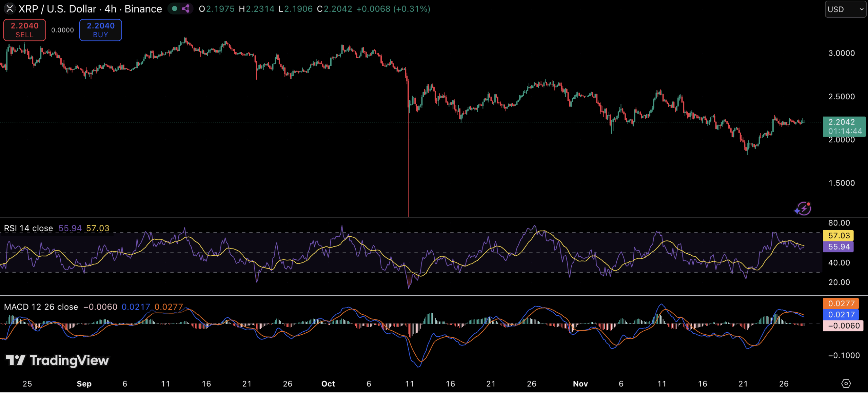868x393 pixels.
Task: Click the green market status dot
Action: pos(175,8)
